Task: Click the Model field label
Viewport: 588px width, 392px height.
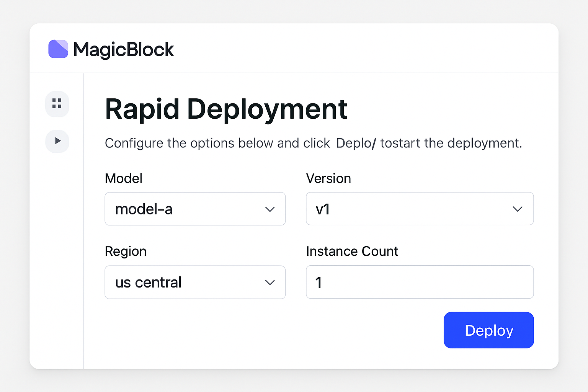Action: (123, 178)
